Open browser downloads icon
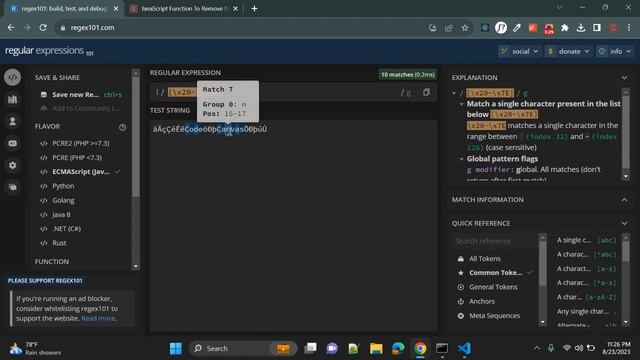Image resolution: width=640 pixels, height=360 pixels. (580, 28)
